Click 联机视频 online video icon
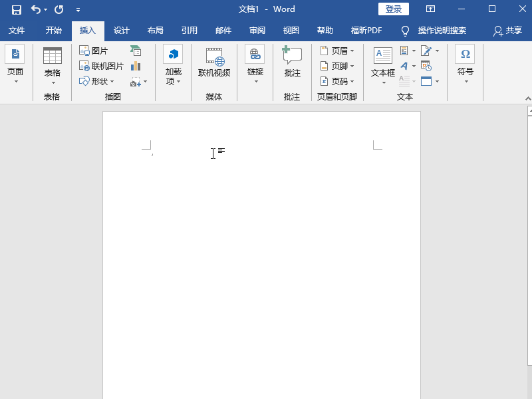Viewport: 532px width, 399px height. pos(214,64)
